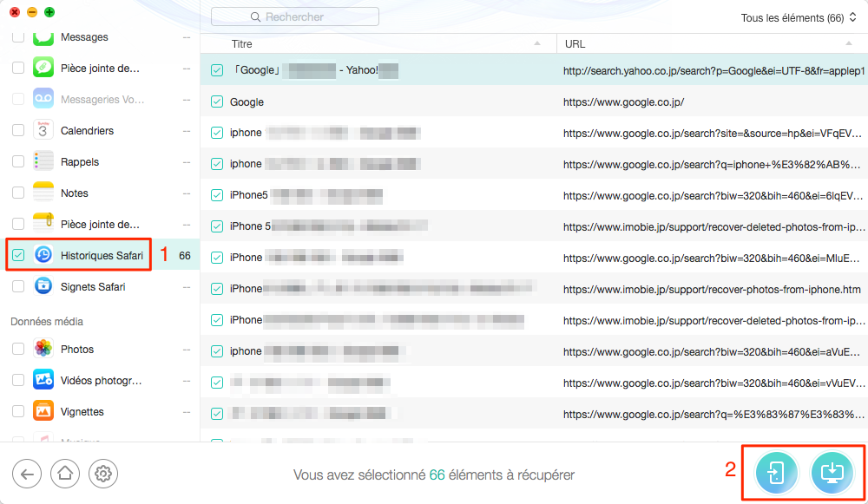Click the search.yahoo.co.jp URL cell
The image size is (868, 504).
click(713, 71)
